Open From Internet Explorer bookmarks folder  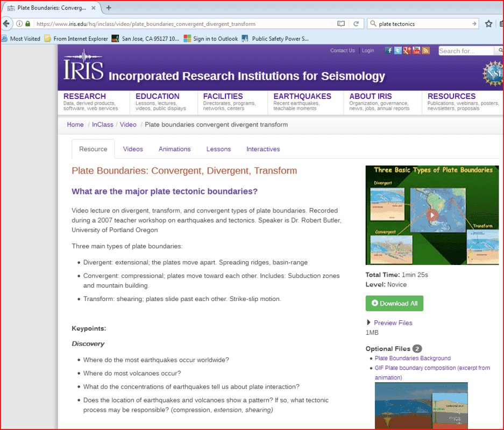pyautogui.click(x=76, y=39)
